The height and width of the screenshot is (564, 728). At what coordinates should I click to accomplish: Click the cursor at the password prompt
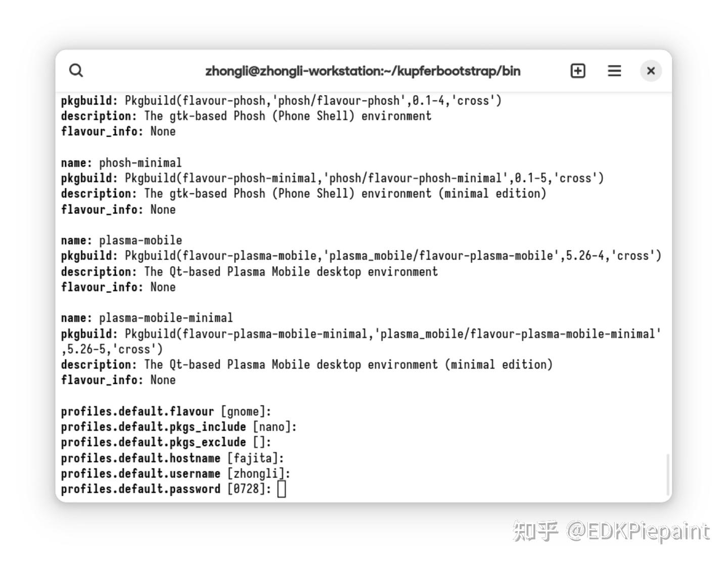pyautogui.click(x=282, y=489)
